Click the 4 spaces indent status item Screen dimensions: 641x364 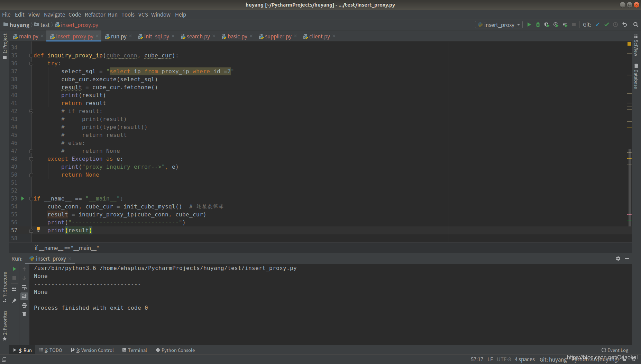click(525, 360)
